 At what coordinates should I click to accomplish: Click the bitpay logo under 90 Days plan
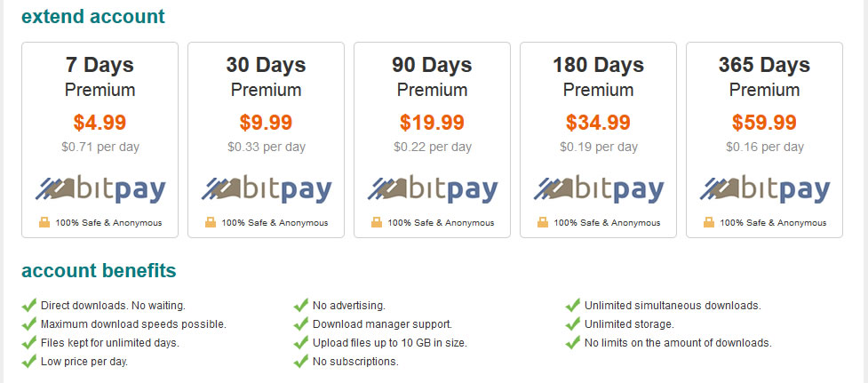pyautogui.click(x=433, y=190)
